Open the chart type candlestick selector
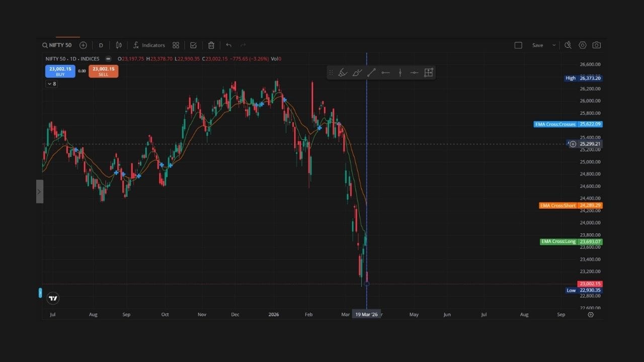 (x=119, y=45)
